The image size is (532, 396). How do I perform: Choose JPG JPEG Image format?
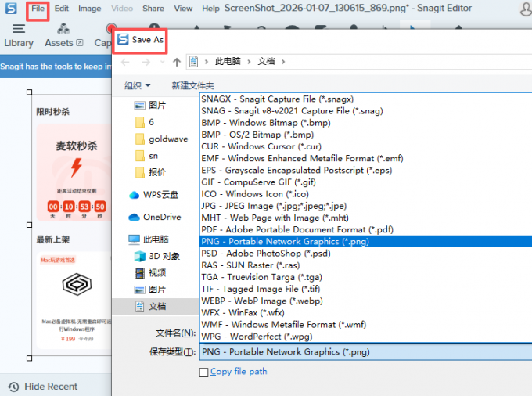(x=366, y=206)
